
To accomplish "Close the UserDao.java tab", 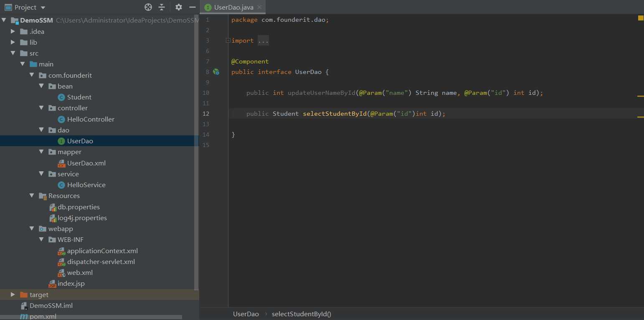I will pos(259,7).
